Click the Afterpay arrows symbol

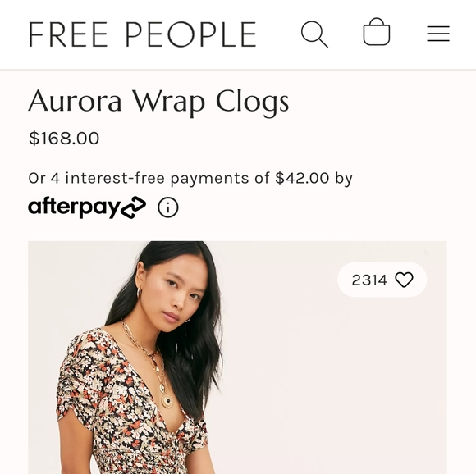tap(133, 207)
